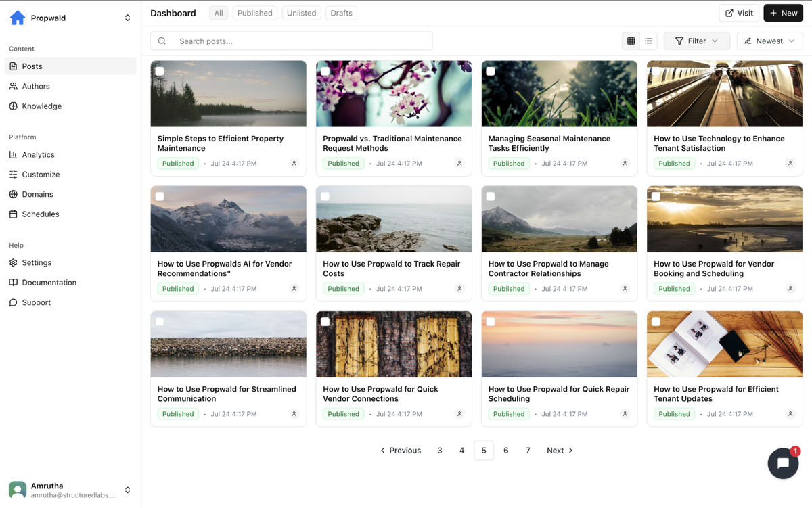Switch to the Drafts tab
Viewport: 812px width, 508px height.
tap(341, 12)
